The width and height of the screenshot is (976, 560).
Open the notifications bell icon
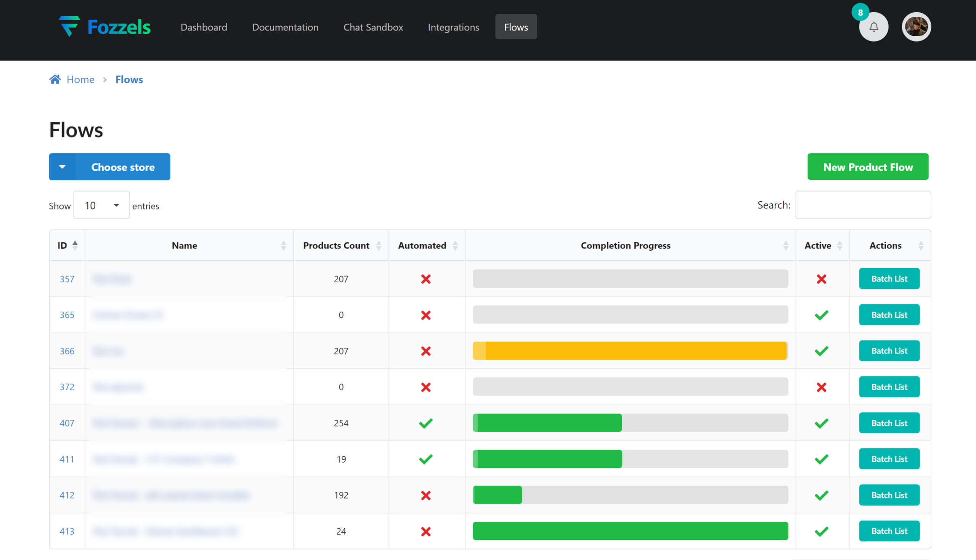873,27
